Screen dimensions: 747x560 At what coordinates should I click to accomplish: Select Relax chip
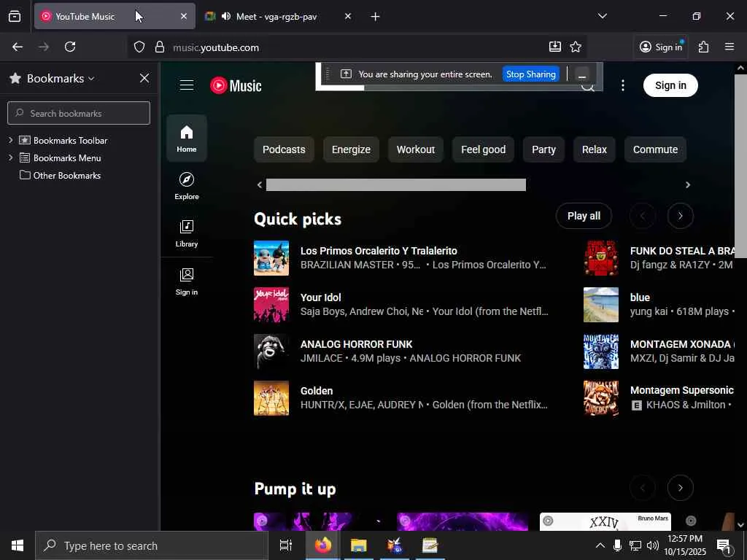594,149
